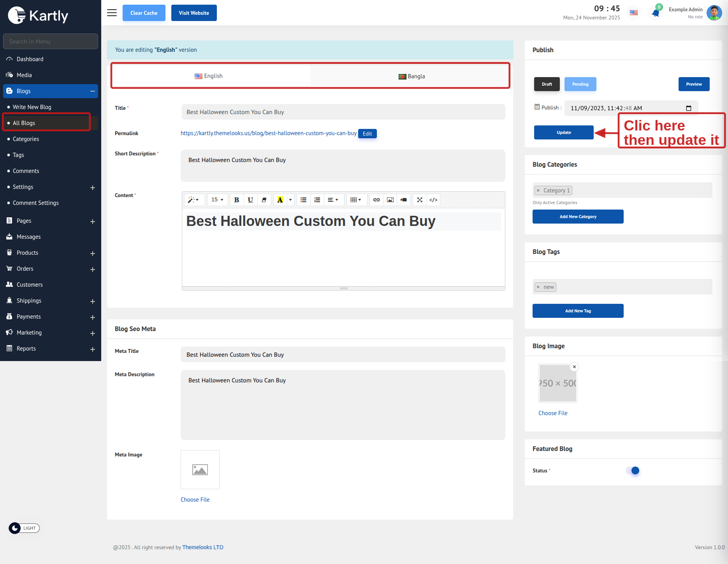Remove the Category 1 chip
The height and width of the screenshot is (564, 728).
(538, 190)
